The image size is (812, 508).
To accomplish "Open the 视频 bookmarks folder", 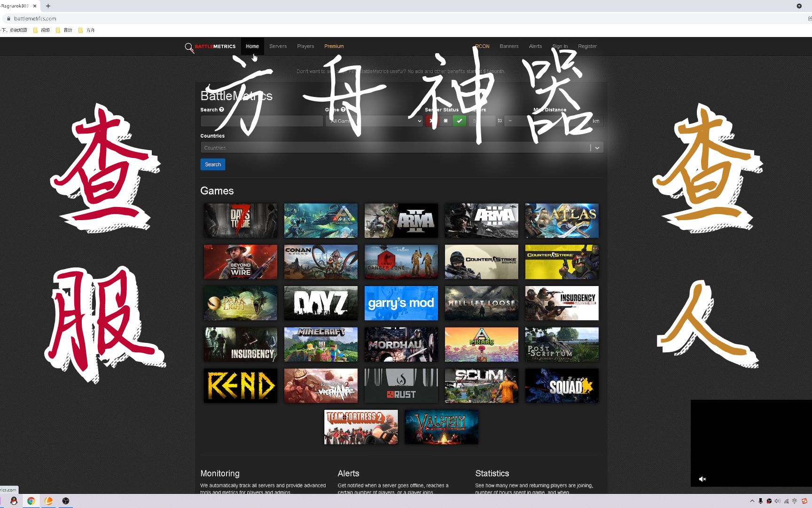I will pos(41,30).
